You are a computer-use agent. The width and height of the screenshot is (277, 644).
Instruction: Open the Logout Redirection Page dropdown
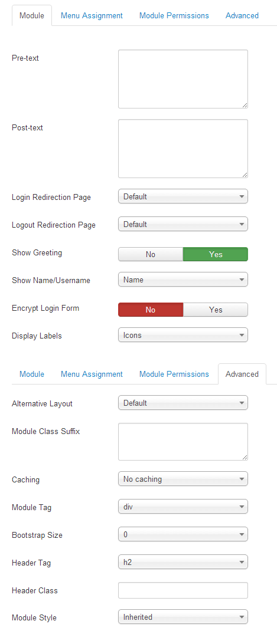183,224
